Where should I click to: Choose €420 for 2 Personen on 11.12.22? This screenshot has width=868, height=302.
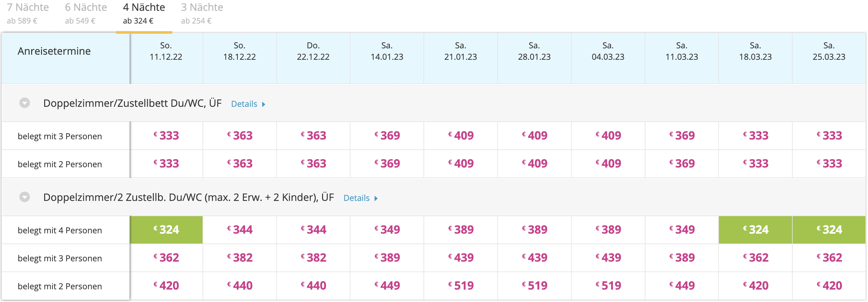tap(166, 286)
